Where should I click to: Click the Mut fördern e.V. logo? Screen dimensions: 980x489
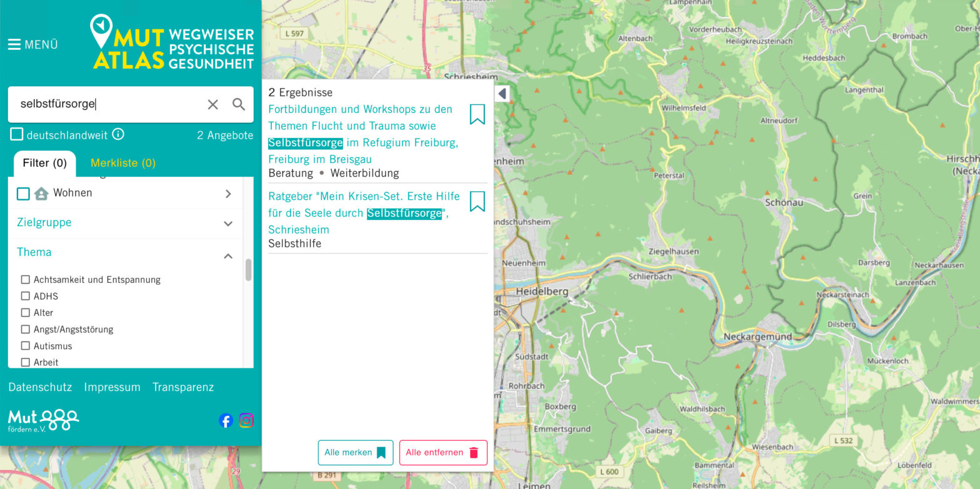click(x=44, y=420)
